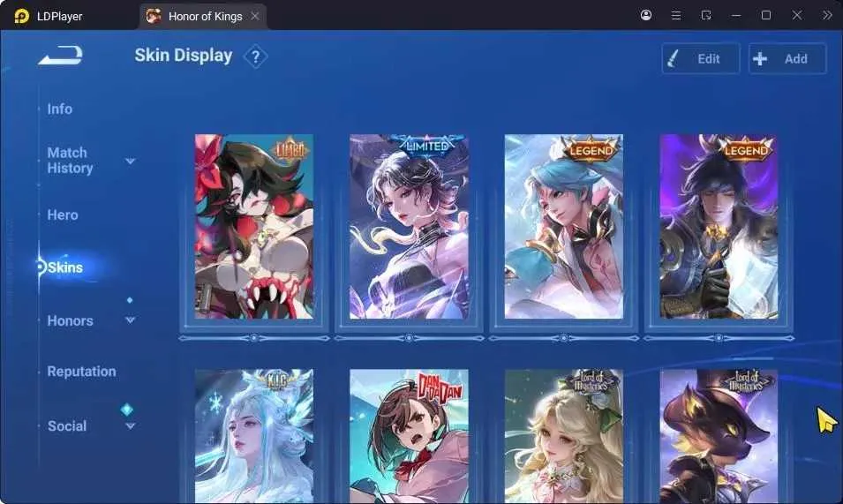
Task: Click the back arrow icon
Action: point(60,56)
